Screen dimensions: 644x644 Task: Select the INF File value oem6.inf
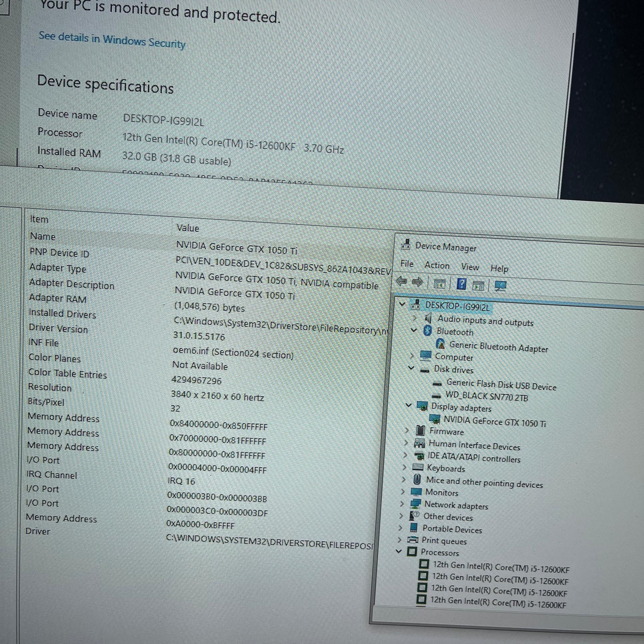coord(233,353)
